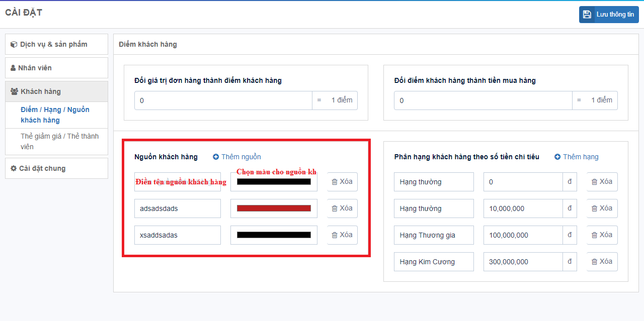Click the save disk icon in Lưu thông tin
The height and width of the screenshot is (321, 644).
tap(587, 15)
